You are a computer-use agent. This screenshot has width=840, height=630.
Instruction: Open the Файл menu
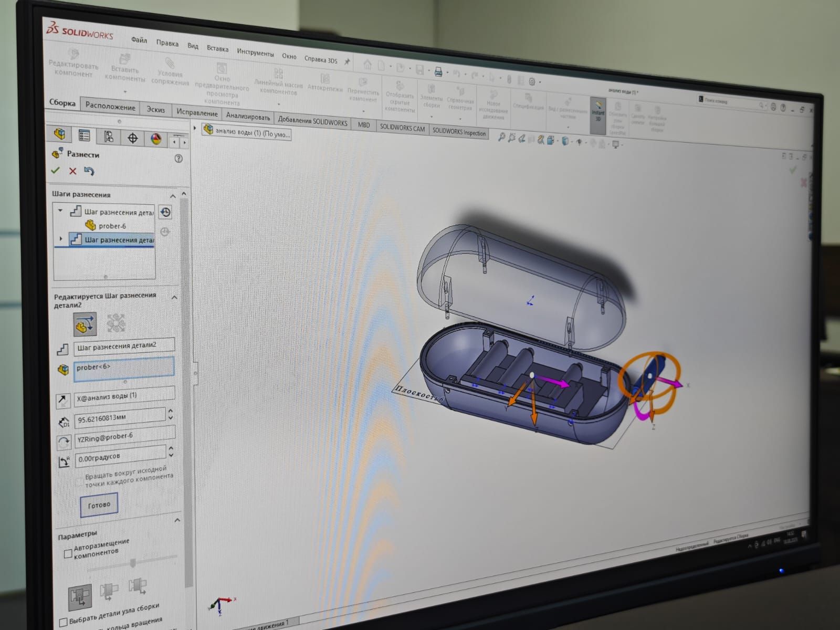139,40
